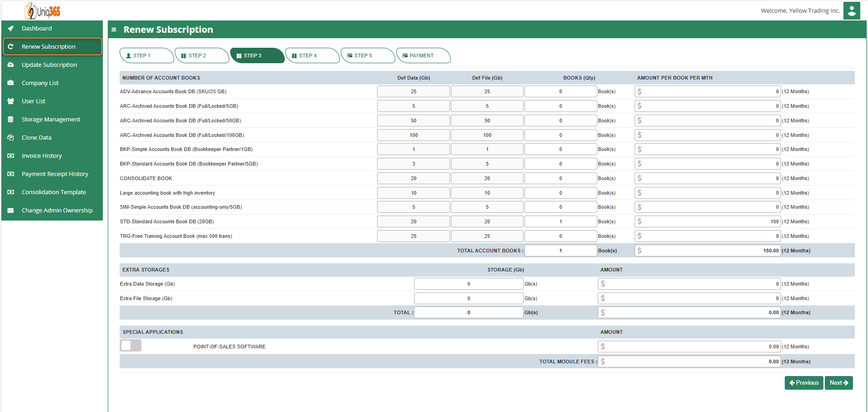
Task: Click the STD-Standard Accounts Book quantity field
Action: click(x=560, y=221)
